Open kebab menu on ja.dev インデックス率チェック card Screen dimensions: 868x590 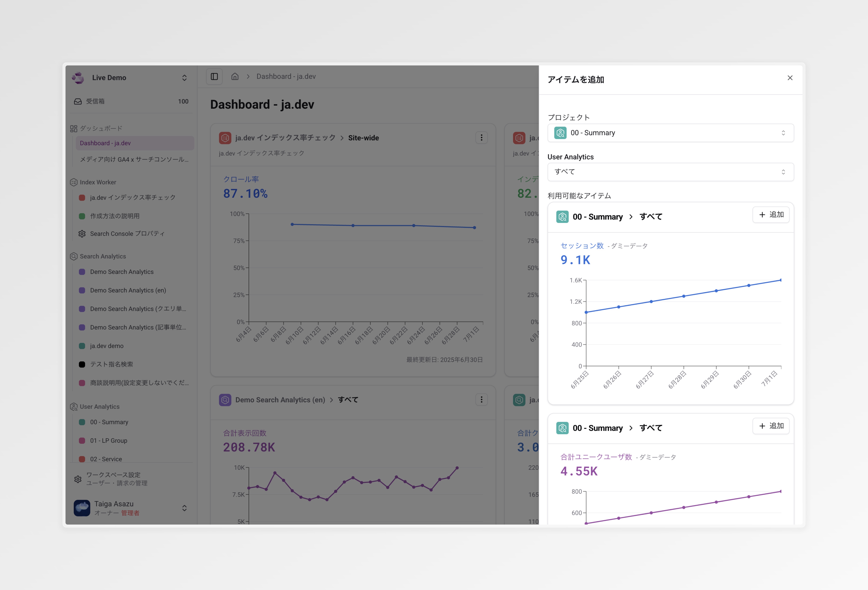click(481, 138)
